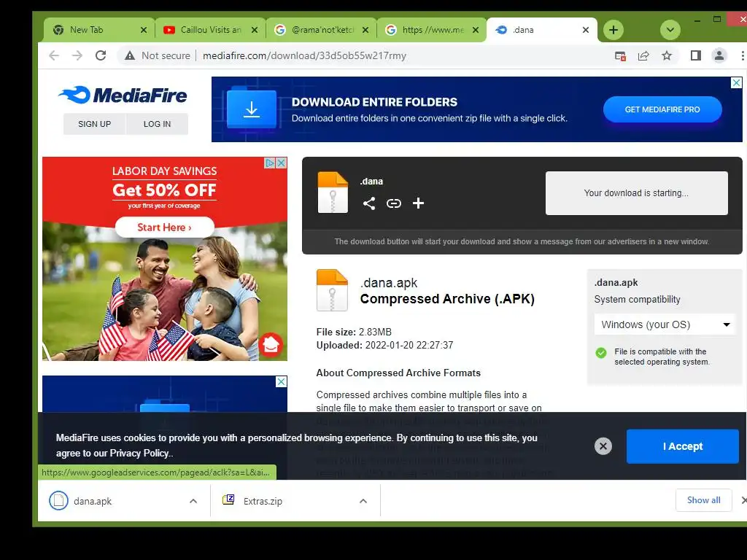
Task: Click the blocked pop-up indicator icon
Action: 620,55
